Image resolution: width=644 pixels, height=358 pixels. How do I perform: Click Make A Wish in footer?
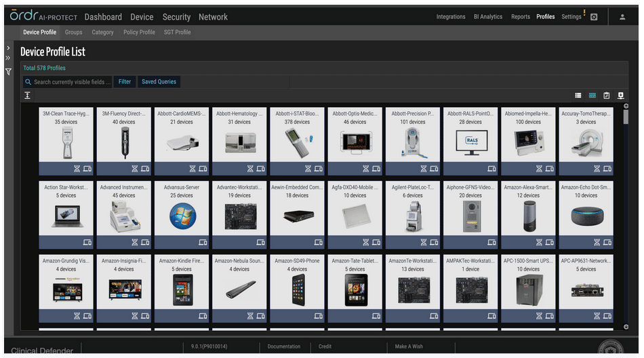pos(409,346)
